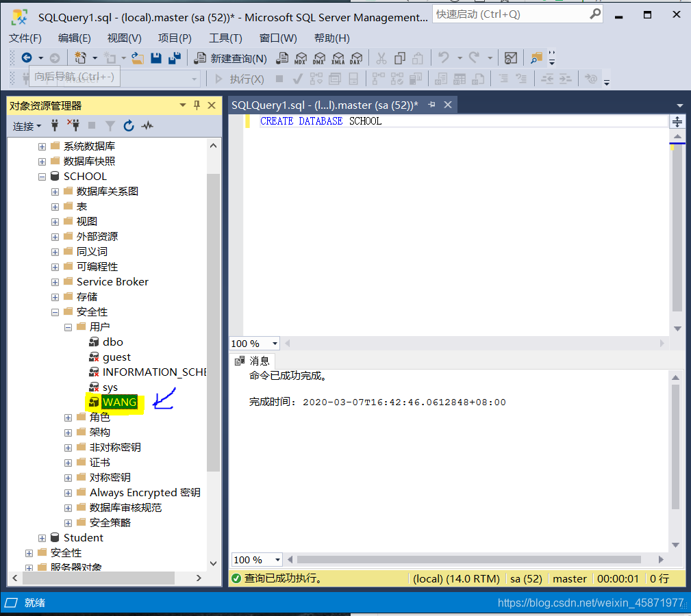Click the Object Explorer horizontal scrollbar
691x616 pixels.
point(98,578)
